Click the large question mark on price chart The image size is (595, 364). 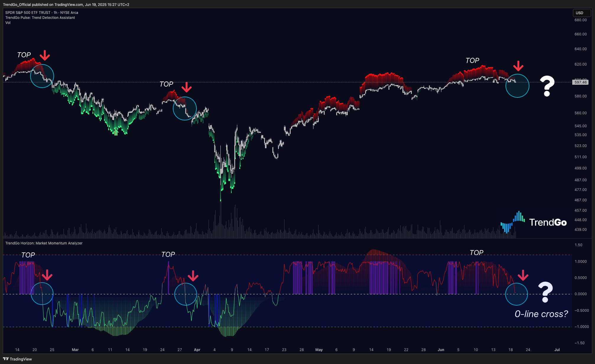[547, 86]
